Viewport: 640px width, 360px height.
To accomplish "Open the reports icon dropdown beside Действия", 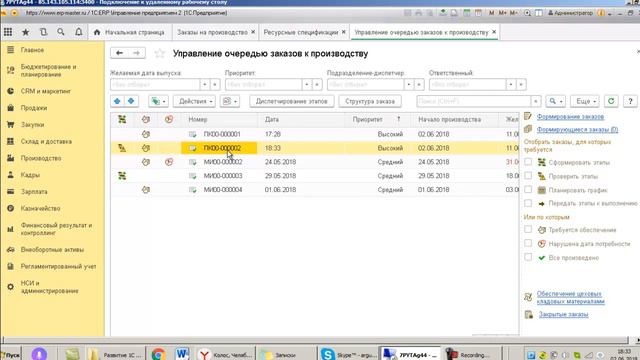I will pos(230,101).
